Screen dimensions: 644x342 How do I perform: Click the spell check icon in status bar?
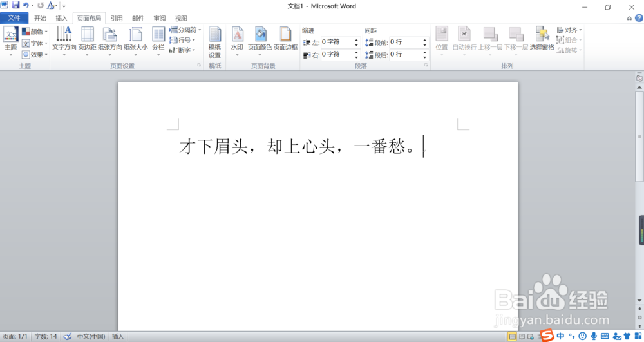tap(68, 337)
